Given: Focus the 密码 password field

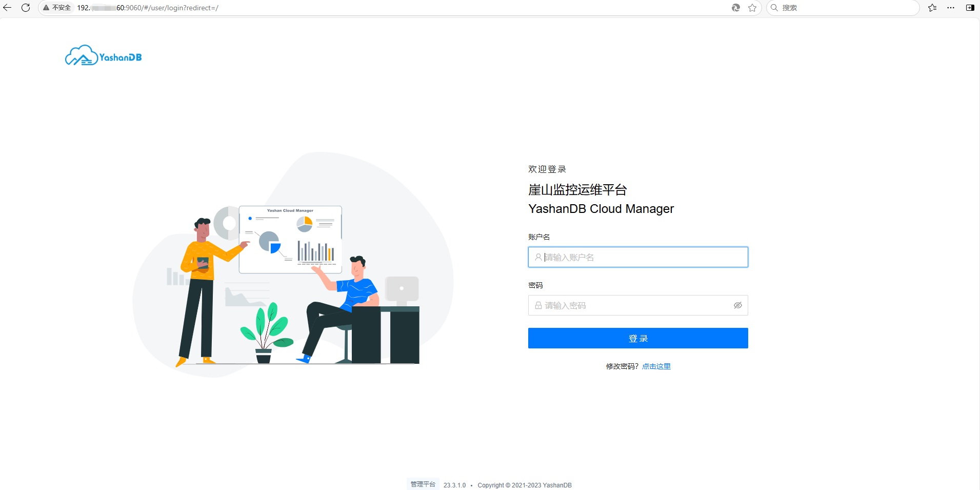Looking at the screenshot, I should tap(638, 305).
